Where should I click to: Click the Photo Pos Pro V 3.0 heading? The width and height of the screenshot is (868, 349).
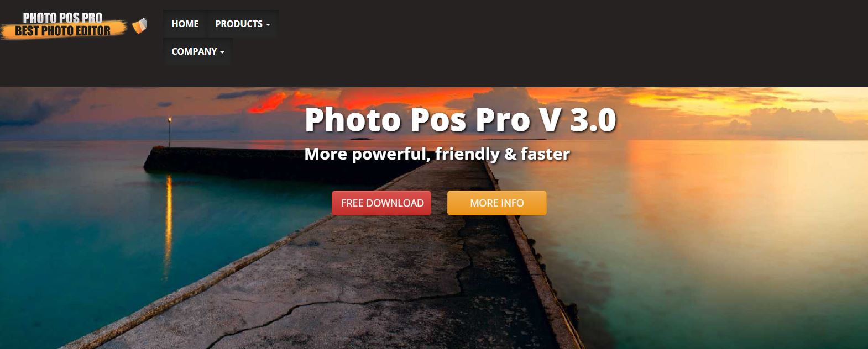(x=460, y=119)
